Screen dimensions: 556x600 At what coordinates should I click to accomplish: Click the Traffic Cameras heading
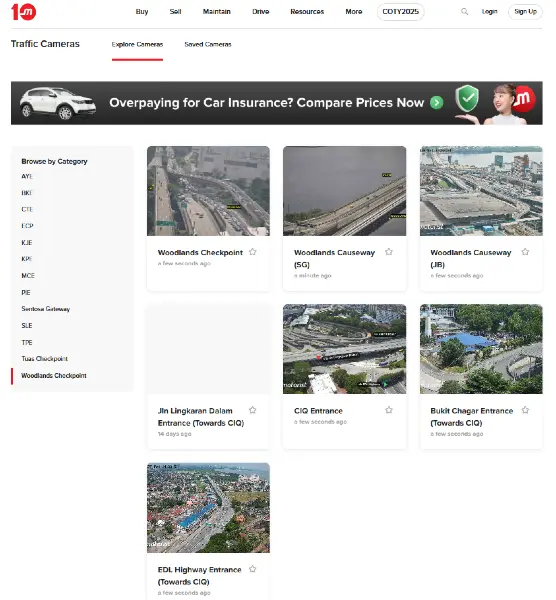[45, 44]
